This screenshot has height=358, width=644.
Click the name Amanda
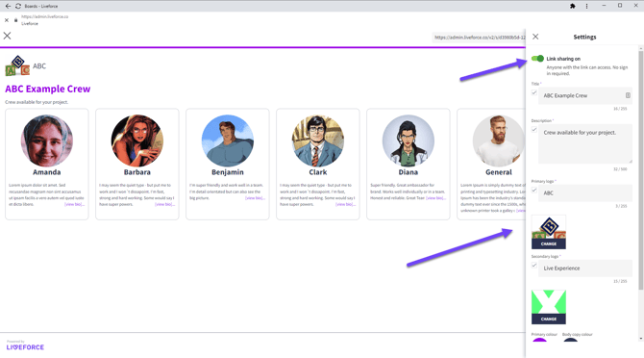click(x=47, y=172)
